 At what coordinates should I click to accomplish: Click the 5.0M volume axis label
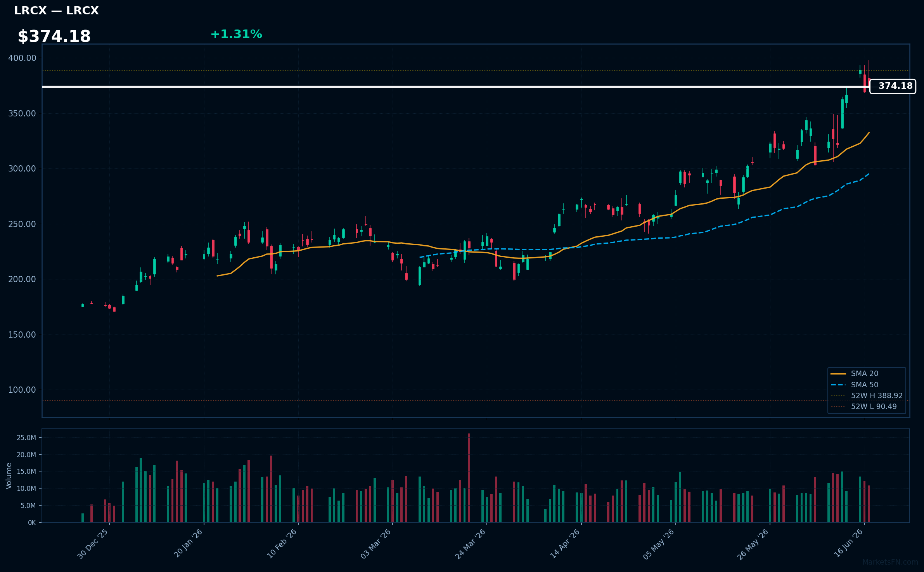click(28, 506)
